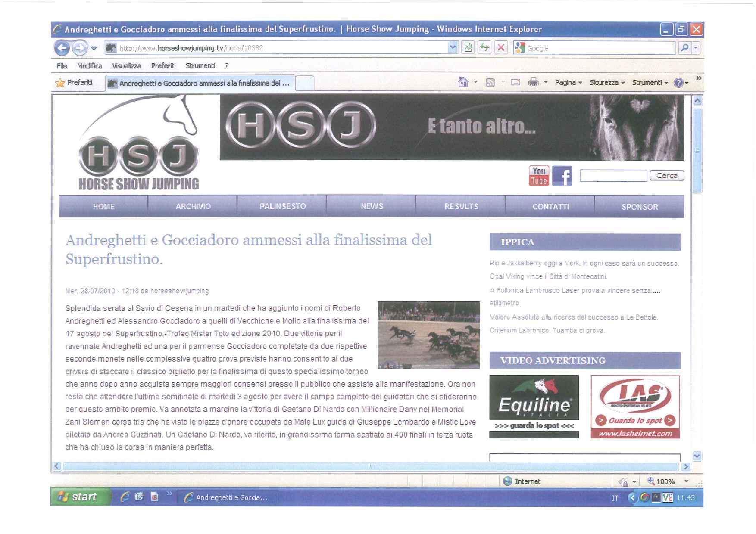The image size is (756, 534).
Task: Open the Strumenti command bar dropdown
Action: (x=650, y=82)
